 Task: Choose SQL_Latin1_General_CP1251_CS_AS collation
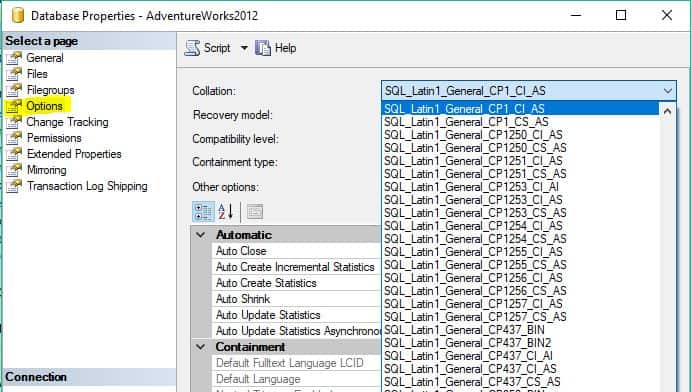(x=520, y=174)
